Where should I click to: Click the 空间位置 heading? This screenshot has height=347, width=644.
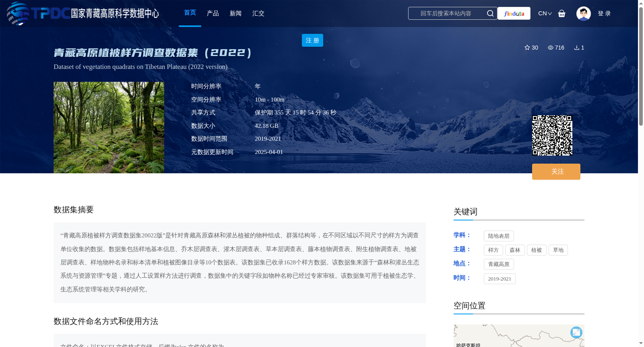pos(469,305)
